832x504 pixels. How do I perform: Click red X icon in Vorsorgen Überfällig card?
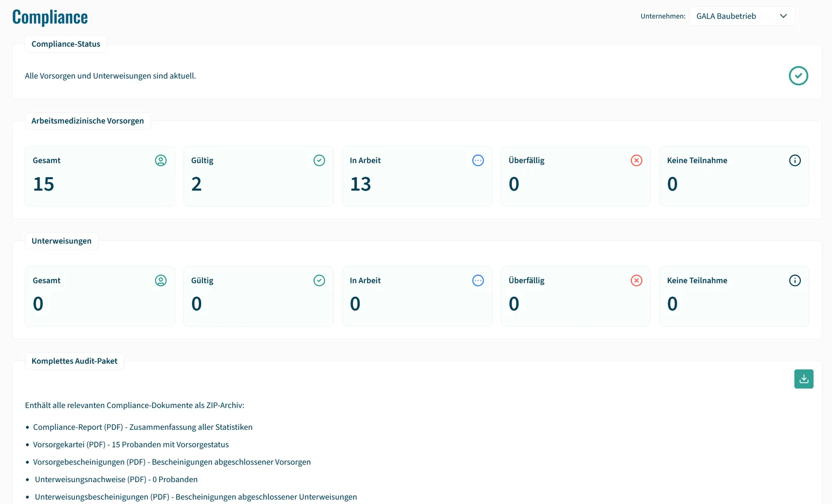point(636,161)
